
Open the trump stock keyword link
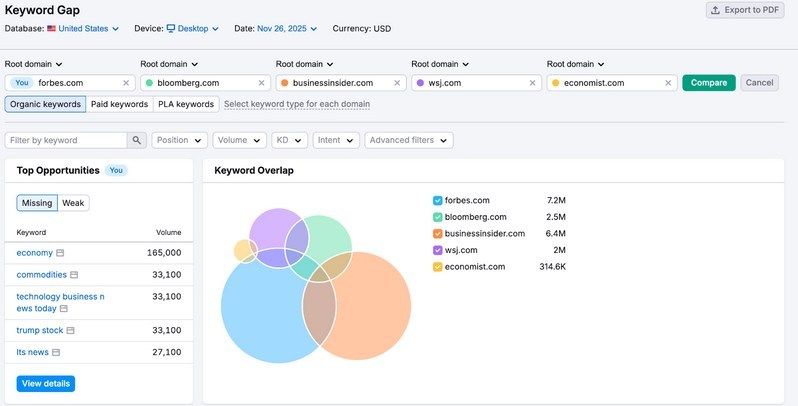[x=40, y=331]
